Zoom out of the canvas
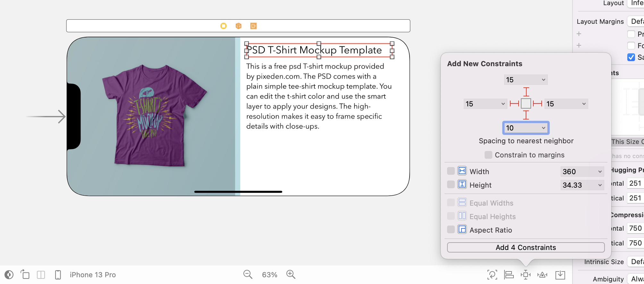Viewport: 644px width, 284px height. pyautogui.click(x=248, y=274)
